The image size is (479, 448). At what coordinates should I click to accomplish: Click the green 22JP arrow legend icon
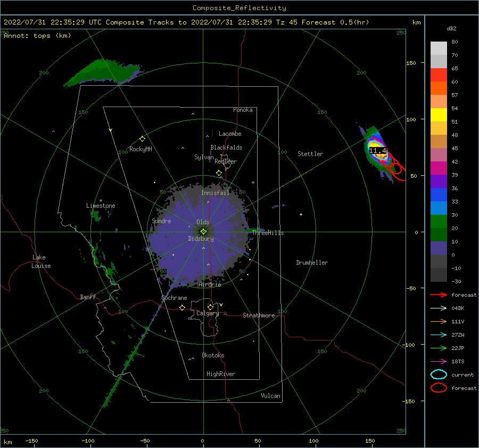[439, 348]
